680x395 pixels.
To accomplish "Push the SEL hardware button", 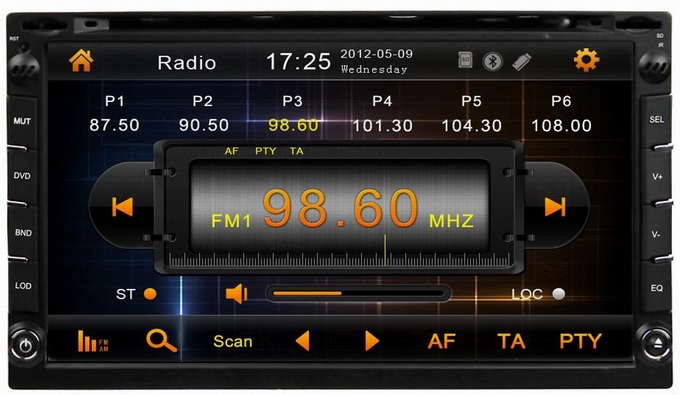I will click(x=657, y=119).
